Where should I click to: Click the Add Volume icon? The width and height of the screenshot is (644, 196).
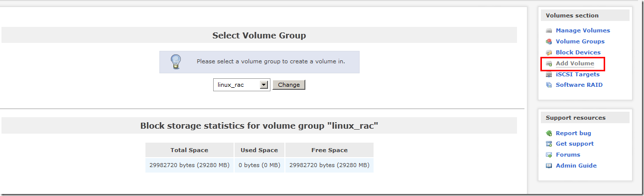[549, 64]
